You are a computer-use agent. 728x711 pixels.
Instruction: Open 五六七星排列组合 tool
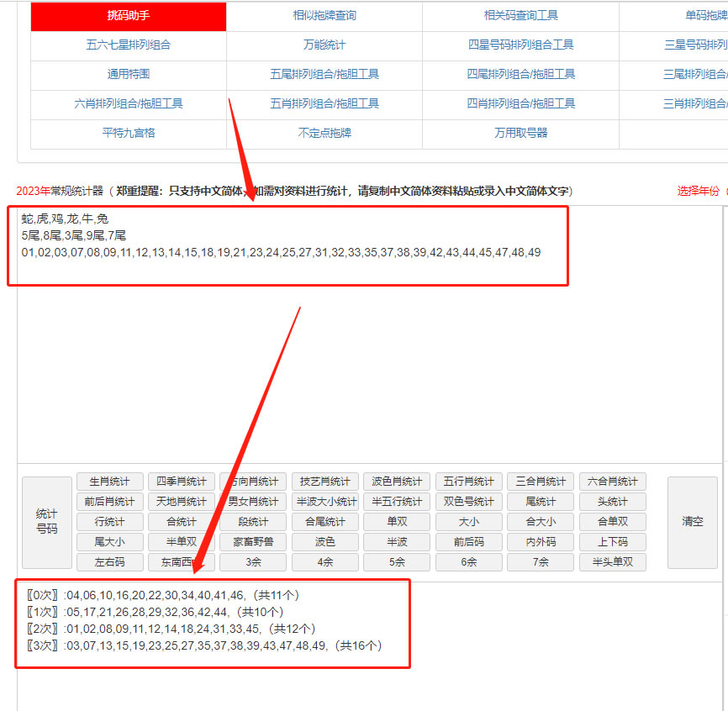click(129, 45)
